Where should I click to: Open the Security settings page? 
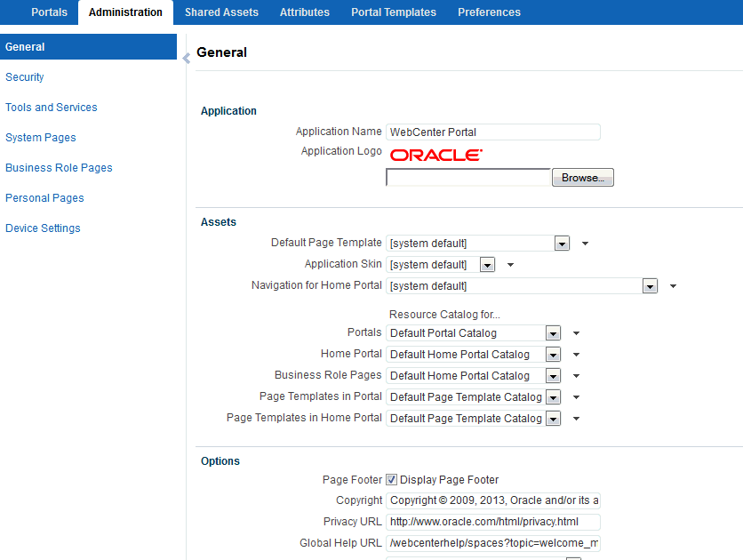(25, 77)
